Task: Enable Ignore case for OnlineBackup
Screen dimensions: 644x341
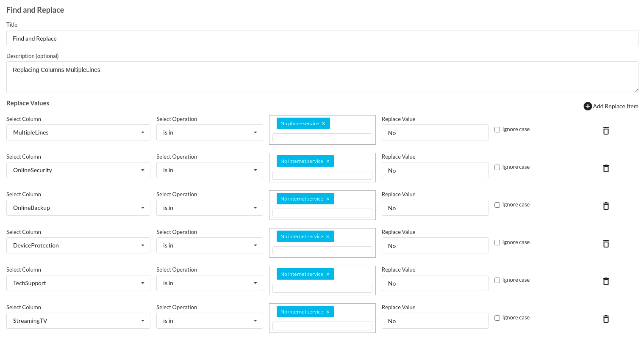Action: (497, 205)
